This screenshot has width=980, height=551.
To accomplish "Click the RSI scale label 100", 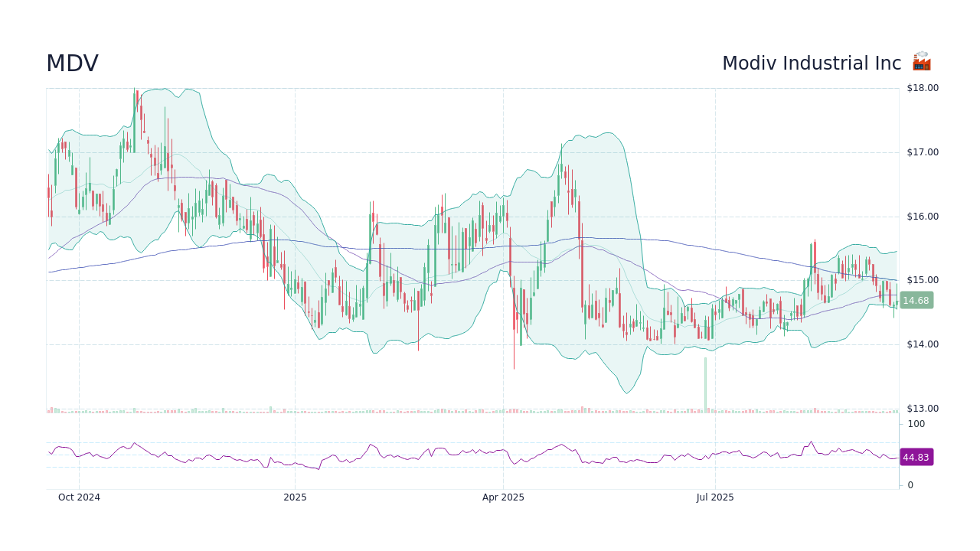I will click(x=916, y=424).
